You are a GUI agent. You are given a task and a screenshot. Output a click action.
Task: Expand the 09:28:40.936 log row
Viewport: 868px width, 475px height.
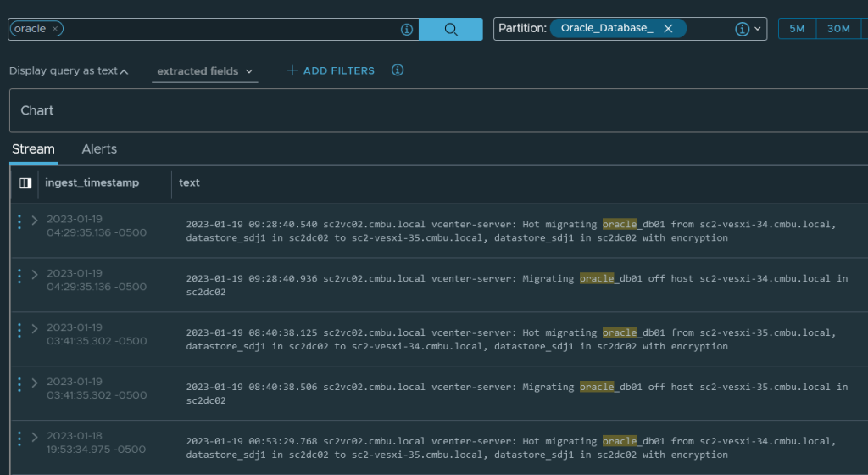(35, 275)
